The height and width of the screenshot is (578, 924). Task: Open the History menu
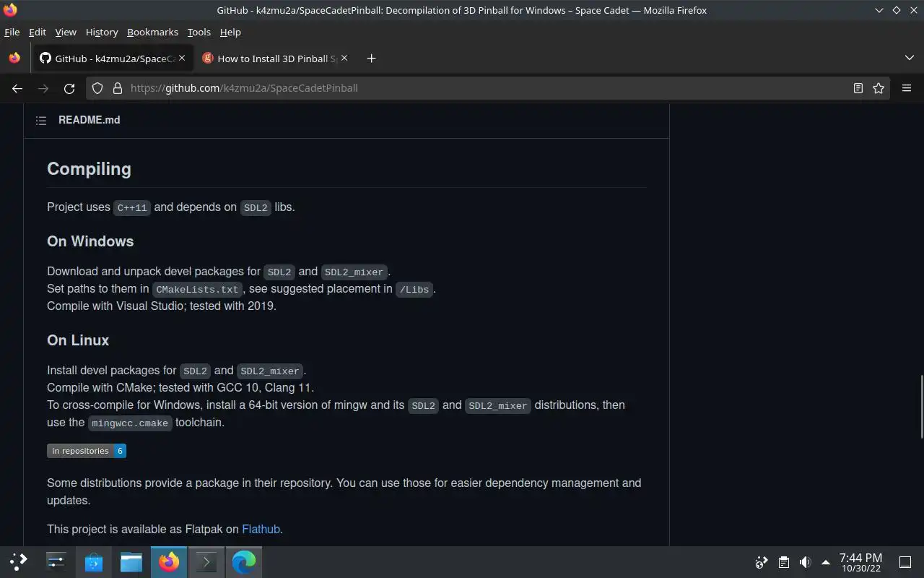(x=102, y=33)
